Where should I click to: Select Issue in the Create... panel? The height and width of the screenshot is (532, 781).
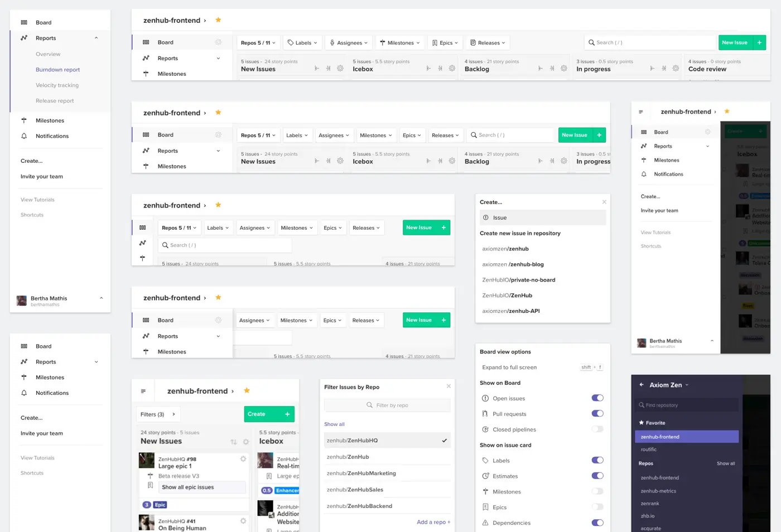point(543,217)
